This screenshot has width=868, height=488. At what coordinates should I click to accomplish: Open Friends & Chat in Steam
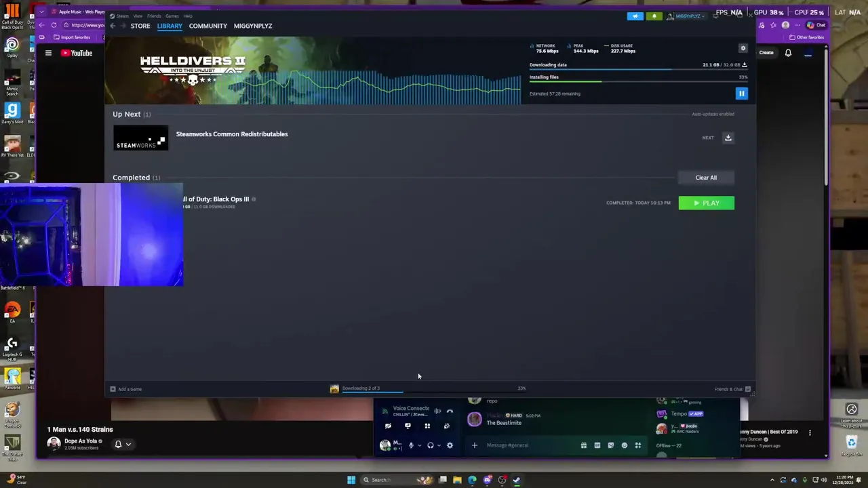coord(732,389)
